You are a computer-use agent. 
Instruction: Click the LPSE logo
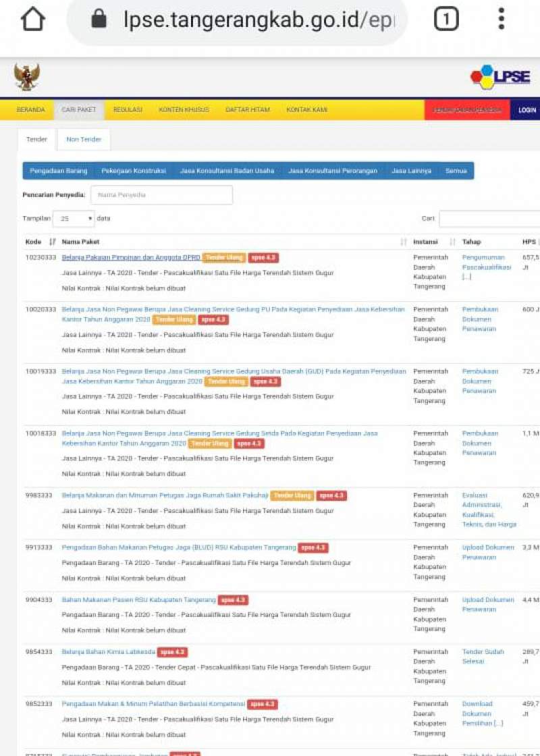pyautogui.click(x=500, y=77)
